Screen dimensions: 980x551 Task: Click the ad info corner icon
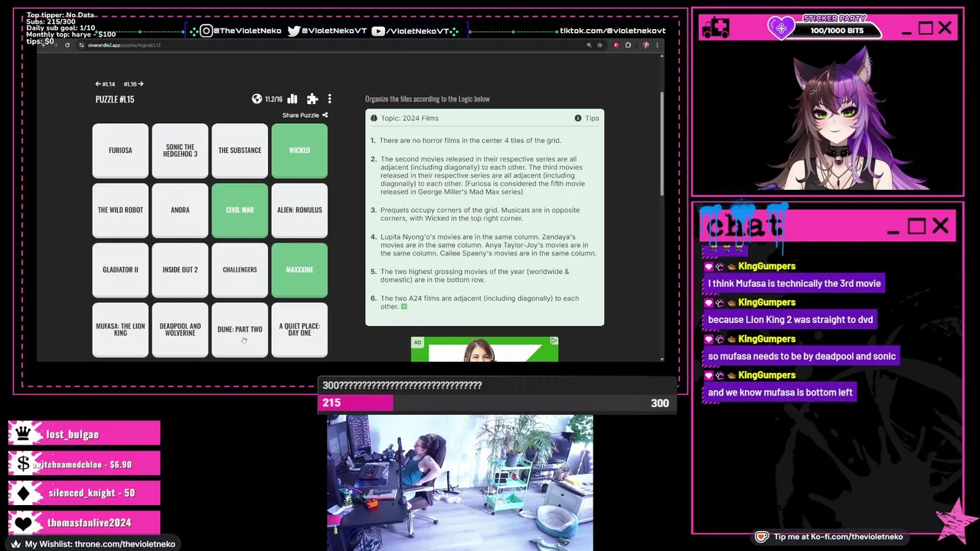pyautogui.click(x=554, y=341)
